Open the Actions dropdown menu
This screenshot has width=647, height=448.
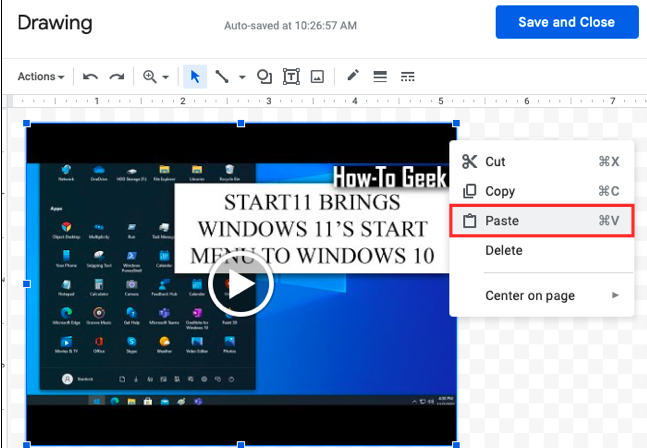click(x=41, y=77)
